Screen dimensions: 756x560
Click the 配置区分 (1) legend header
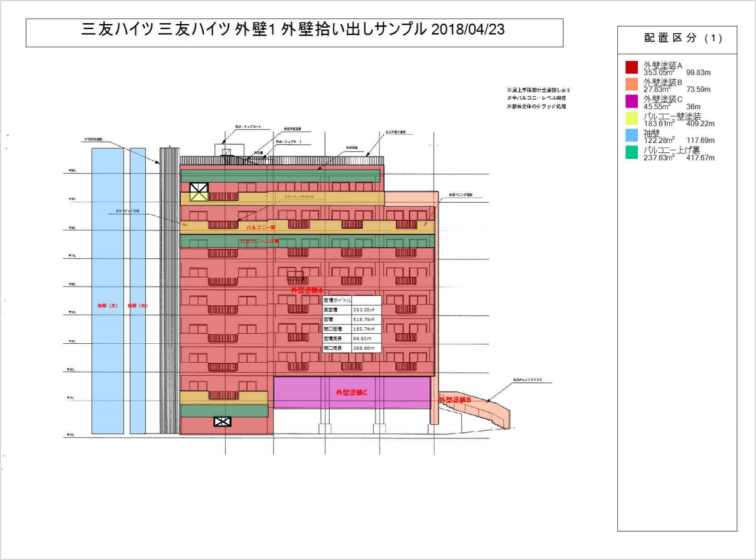(683, 38)
